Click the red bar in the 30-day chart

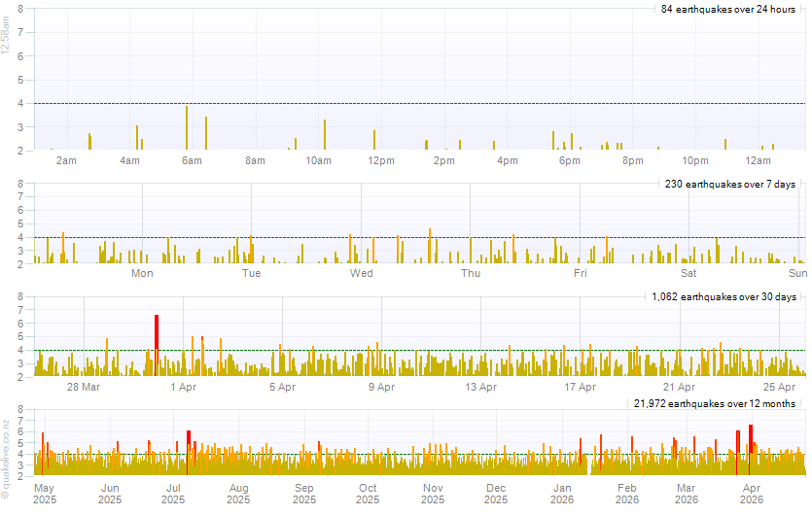(x=156, y=345)
